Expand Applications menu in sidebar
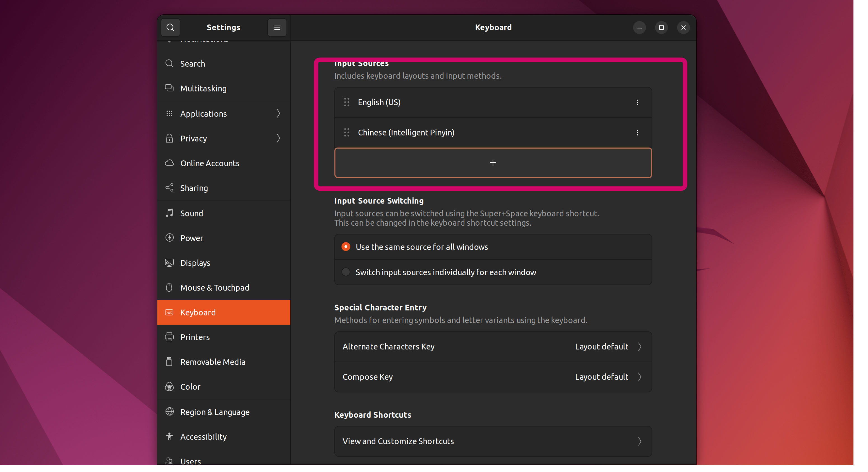The image size is (868, 472). point(279,113)
